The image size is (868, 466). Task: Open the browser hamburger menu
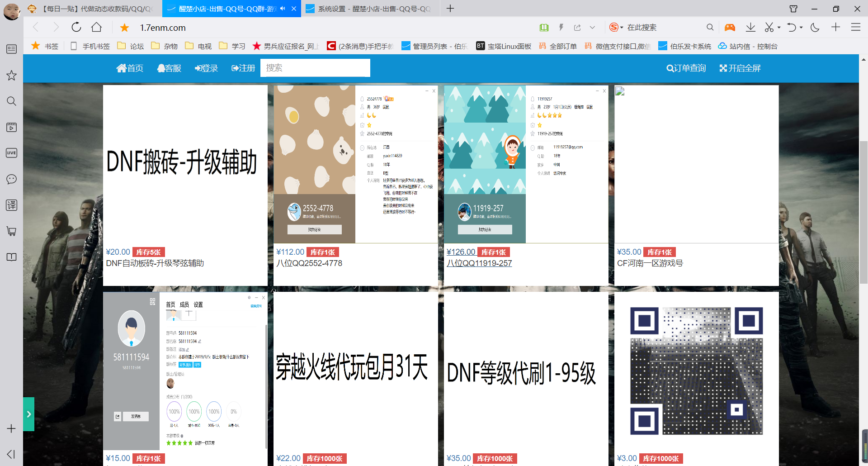point(856,27)
